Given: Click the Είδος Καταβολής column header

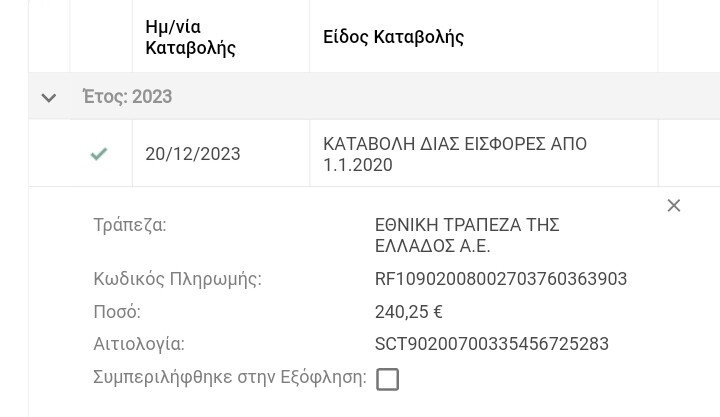Looking at the screenshot, I should (x=393, y=37).
